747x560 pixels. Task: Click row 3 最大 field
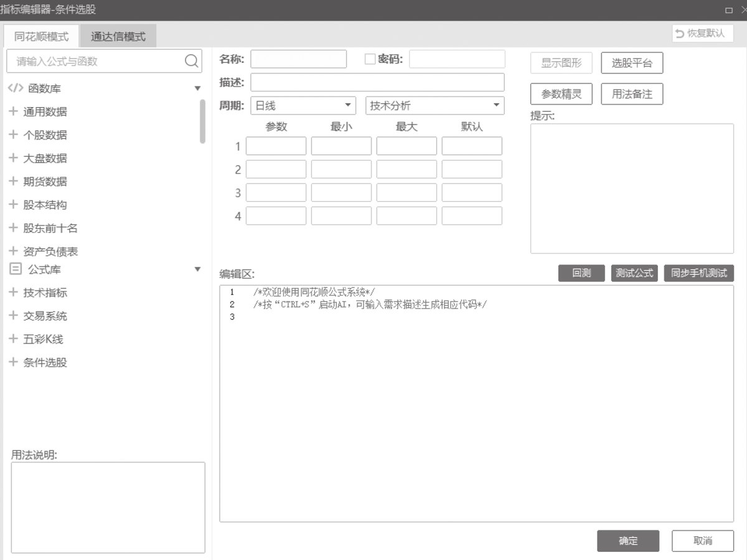coord(406,193)
